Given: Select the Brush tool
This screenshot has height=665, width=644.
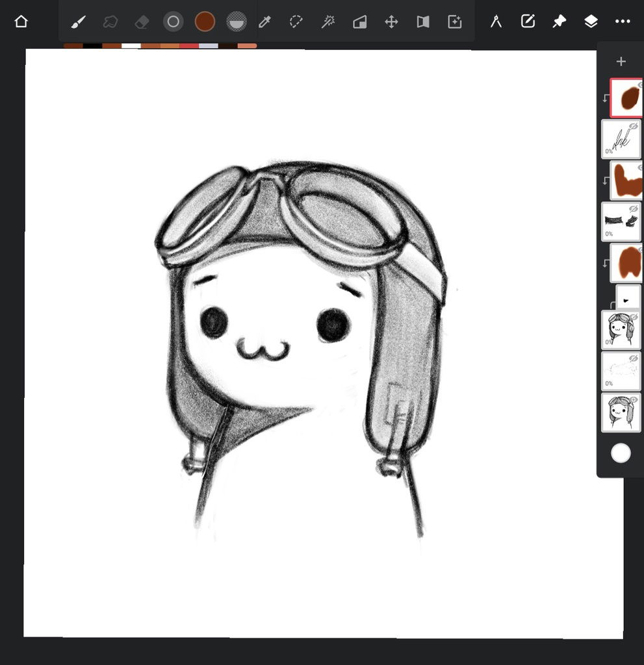Looking at the screenshot, I should point(78,22).
